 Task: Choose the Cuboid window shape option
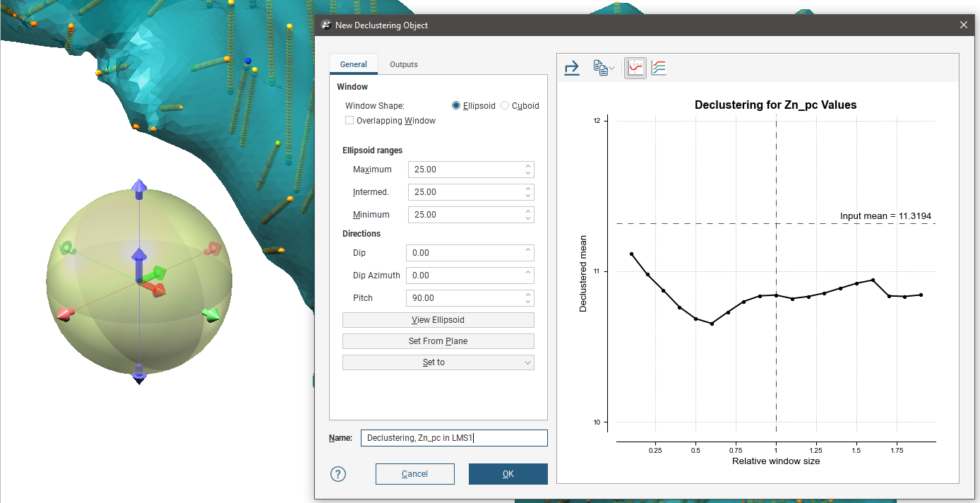point(505,106)
